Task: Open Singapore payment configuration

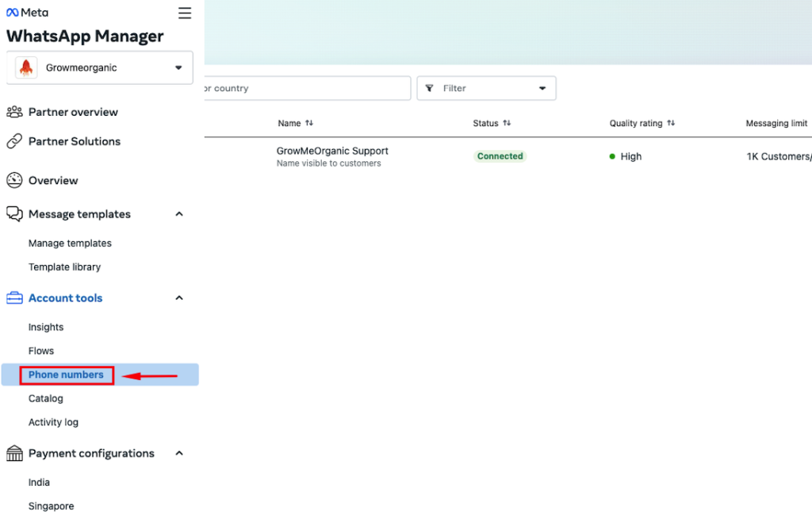Action: click(52, 506)
